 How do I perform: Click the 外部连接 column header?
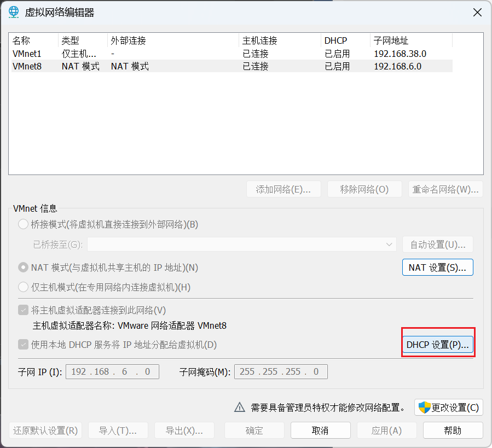173,40
